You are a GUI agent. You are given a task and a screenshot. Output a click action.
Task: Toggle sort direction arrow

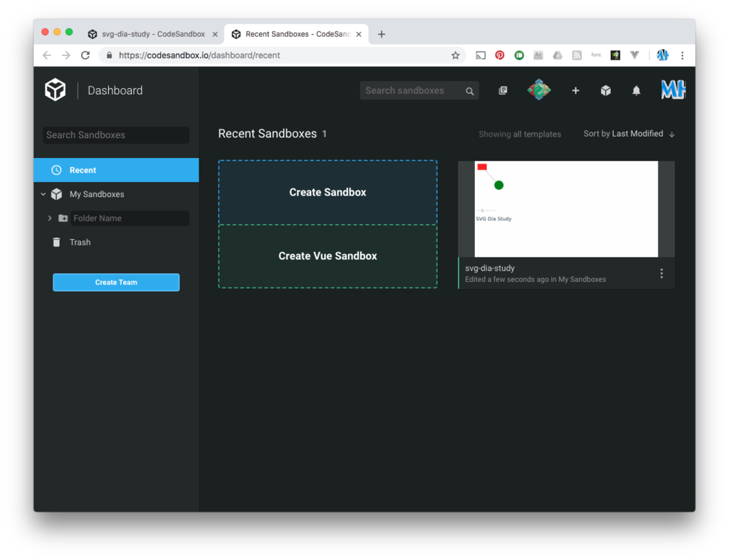[672, 134]
